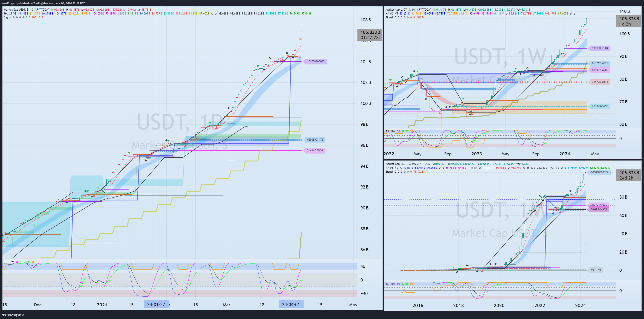The width and height of the screenshot is (644, 319).
Task: Click the highlighted date marker 24-04-01
Action: coord(291,304)
